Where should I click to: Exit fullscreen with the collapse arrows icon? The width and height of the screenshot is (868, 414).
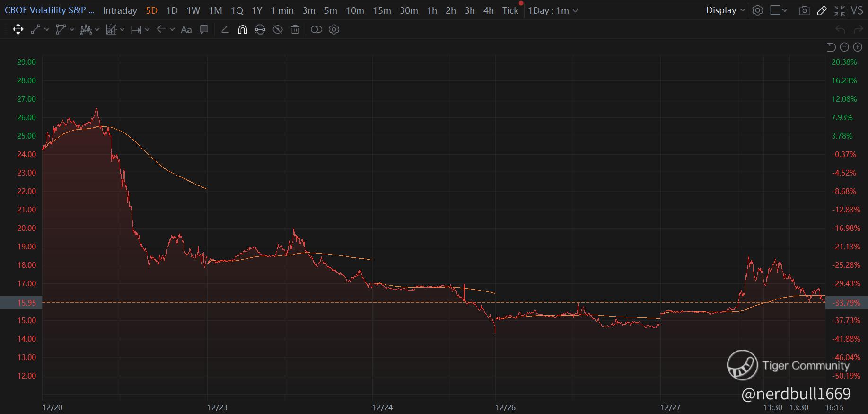click(840, 10)
